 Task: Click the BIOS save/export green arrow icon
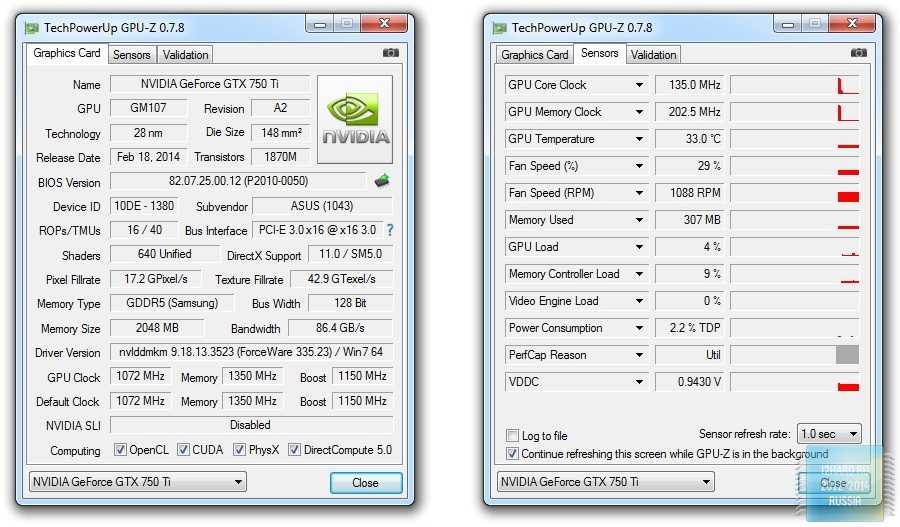pos(382,181)
